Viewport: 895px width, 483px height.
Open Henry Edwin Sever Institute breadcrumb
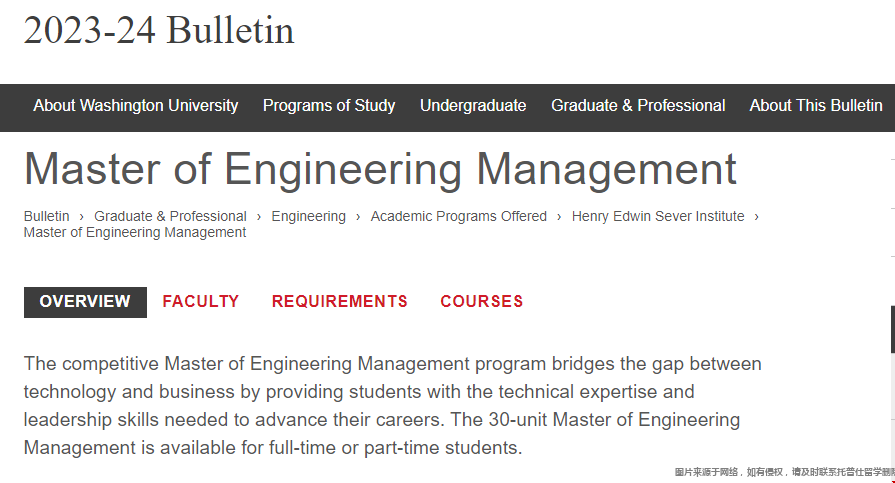tap(658, 216)
